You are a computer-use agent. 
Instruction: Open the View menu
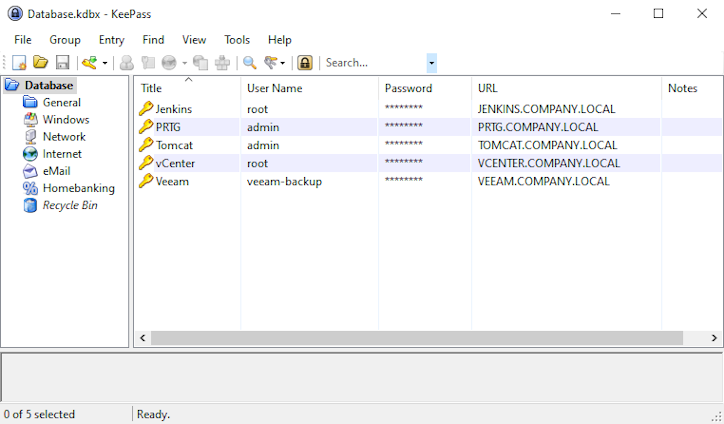194,40
